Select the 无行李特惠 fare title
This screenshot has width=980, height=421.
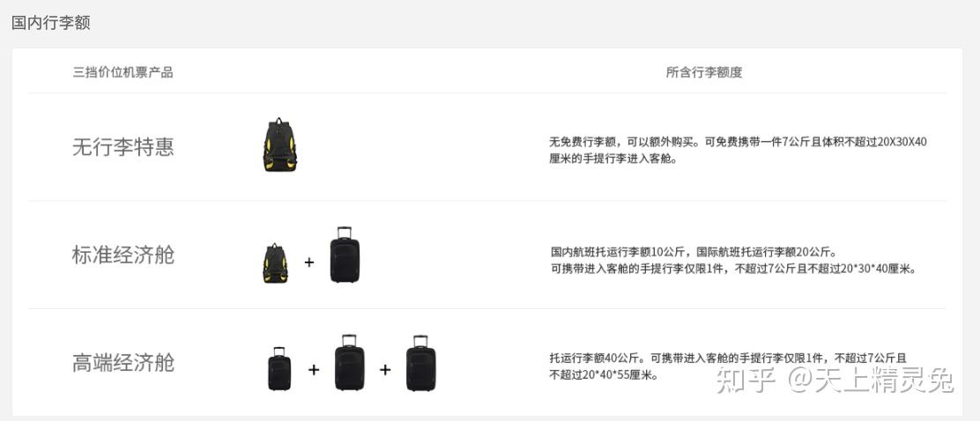pos(123,147)
